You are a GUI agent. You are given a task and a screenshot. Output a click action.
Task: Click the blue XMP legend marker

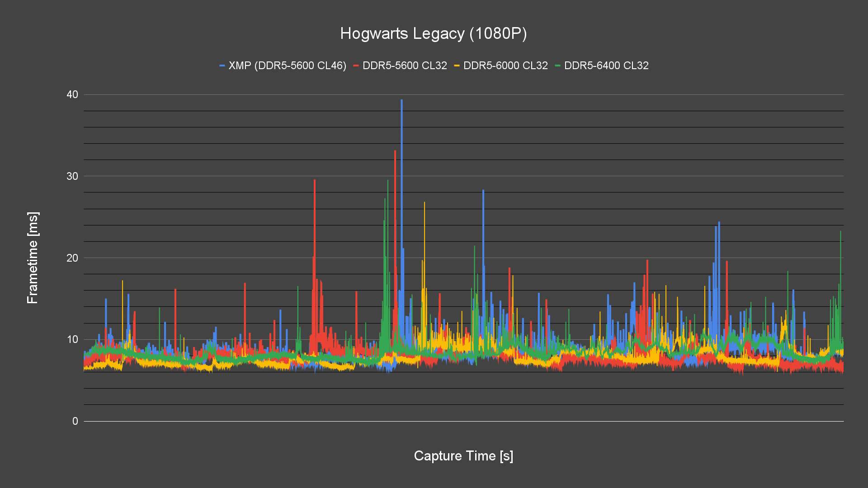[x=222, y=66]
